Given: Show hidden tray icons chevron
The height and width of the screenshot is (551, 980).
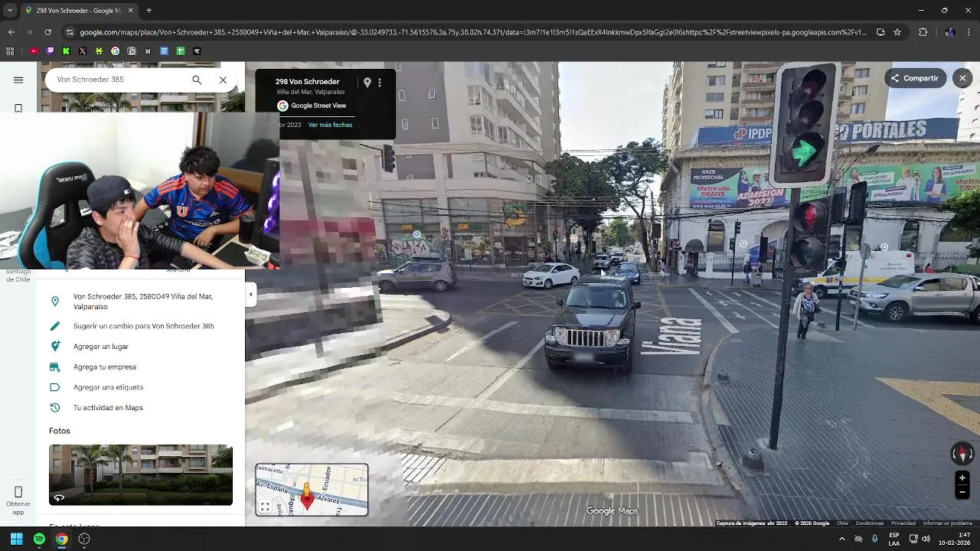Looking at the screenshot, I should pos(842,539).
